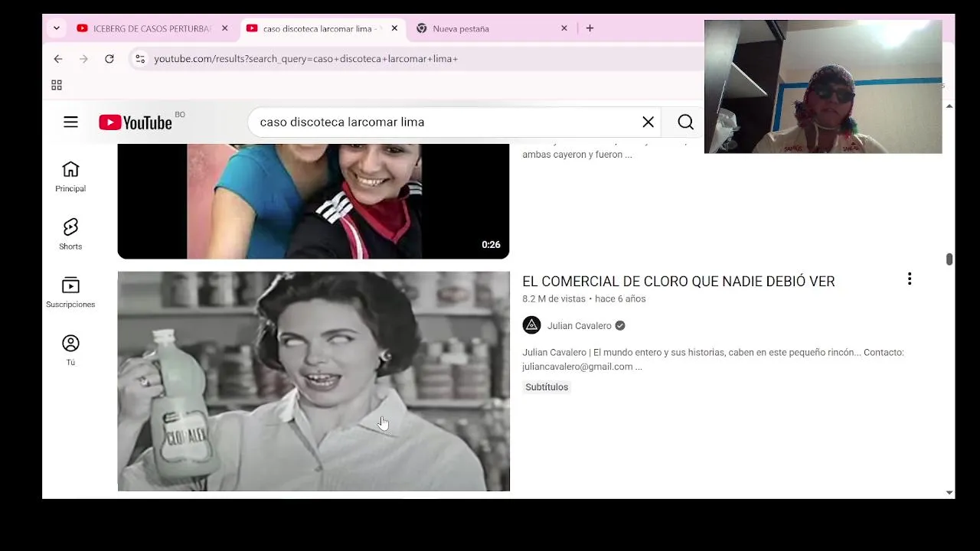Click the webcam overlay video
Screen dimensions: 980x551
pyautogui.click(x=823, y=86)
